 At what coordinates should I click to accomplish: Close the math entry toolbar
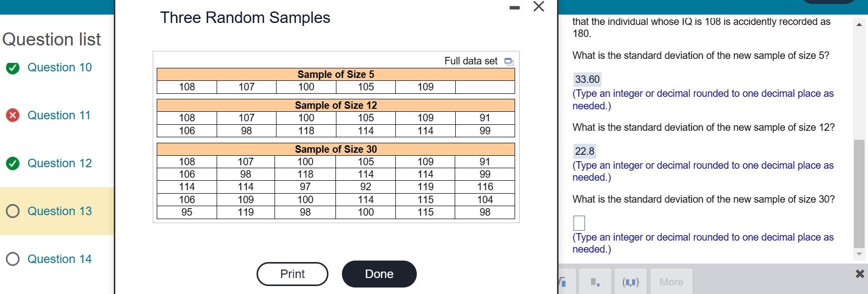coord(860,274)
